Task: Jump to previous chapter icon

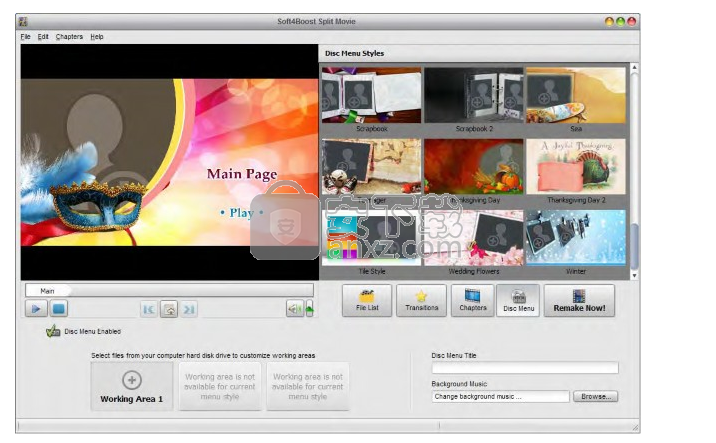Action: pyautogui.click(x=149, y=309)
